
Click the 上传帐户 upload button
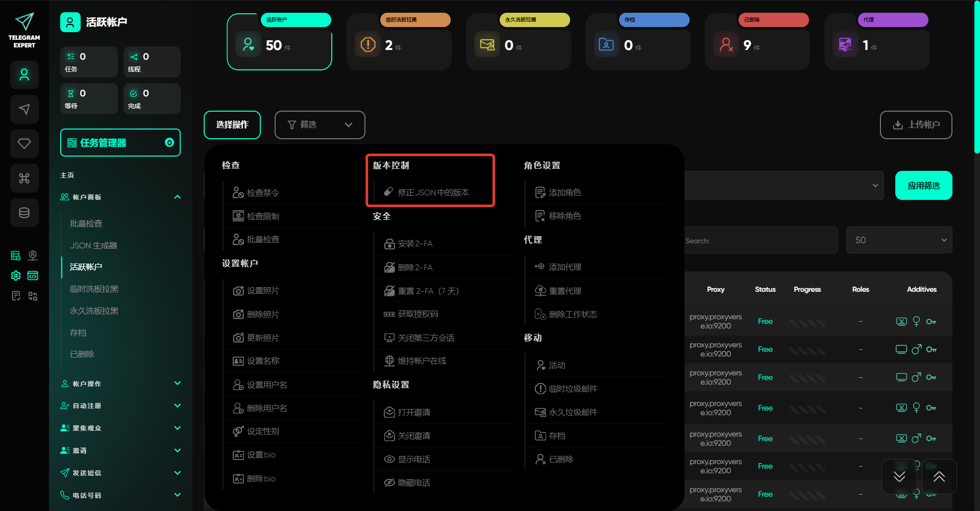pos(916,125)
